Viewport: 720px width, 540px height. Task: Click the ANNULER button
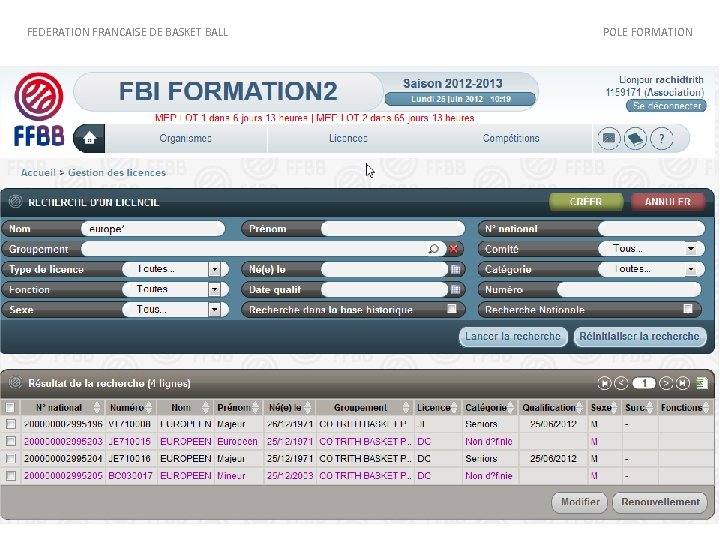(667, 202)
